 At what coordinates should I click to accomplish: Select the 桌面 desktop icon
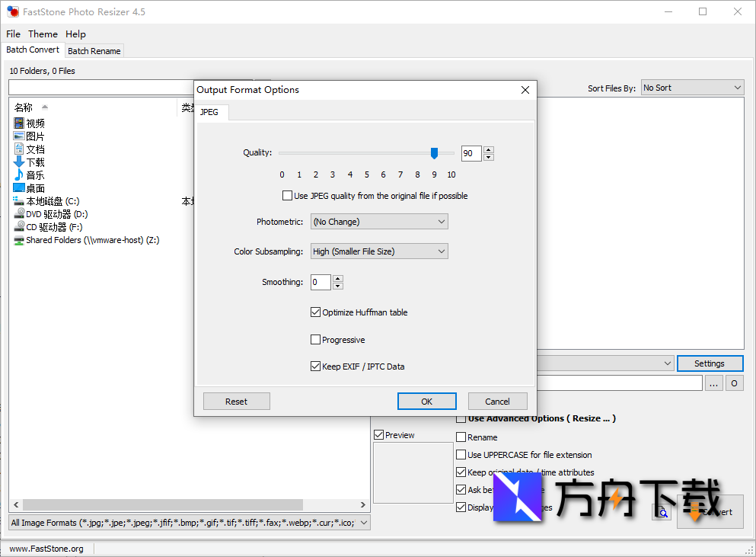[19, 188]
